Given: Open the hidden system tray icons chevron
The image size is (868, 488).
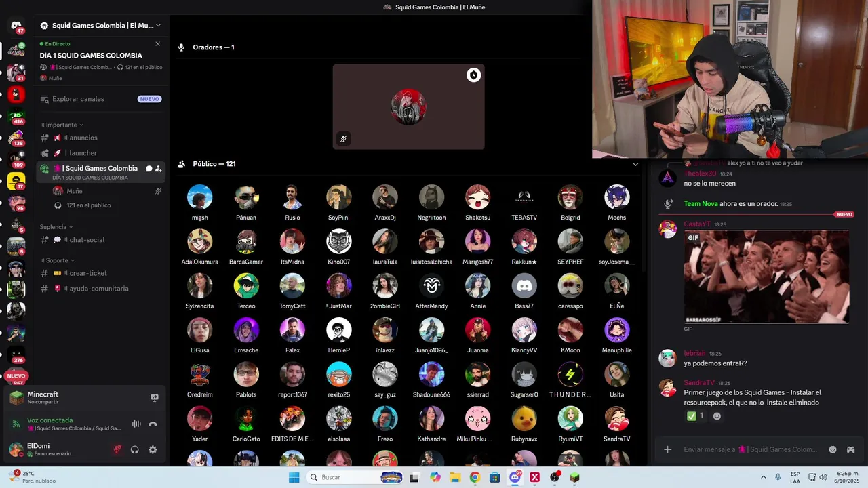Looking at the screenshot, I should click(x=763, y=477).
